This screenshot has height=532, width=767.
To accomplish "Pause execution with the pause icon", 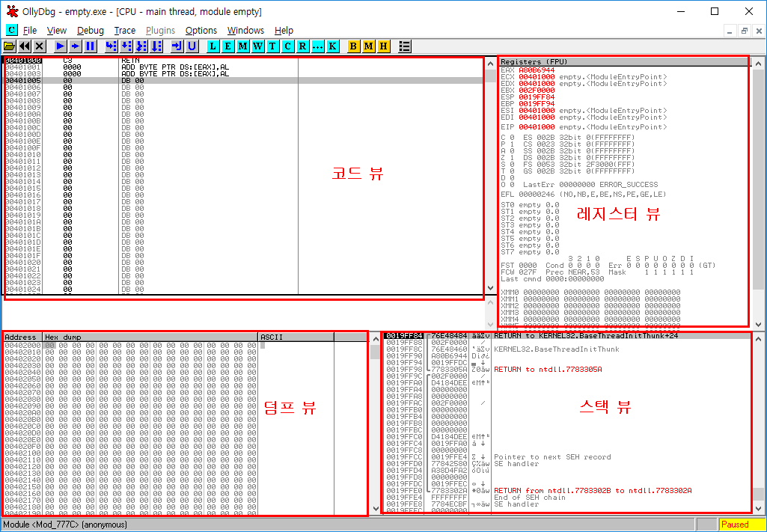I will tap(91, 46).
